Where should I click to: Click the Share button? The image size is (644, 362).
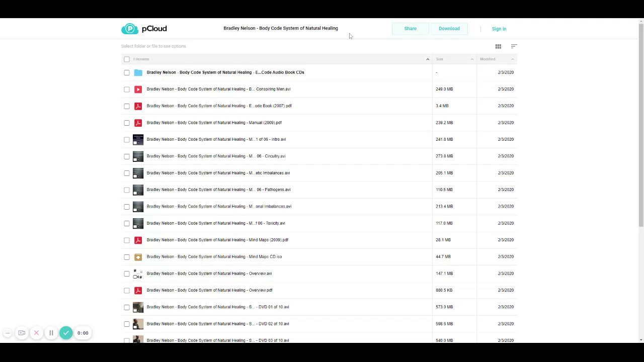point(411,29)
